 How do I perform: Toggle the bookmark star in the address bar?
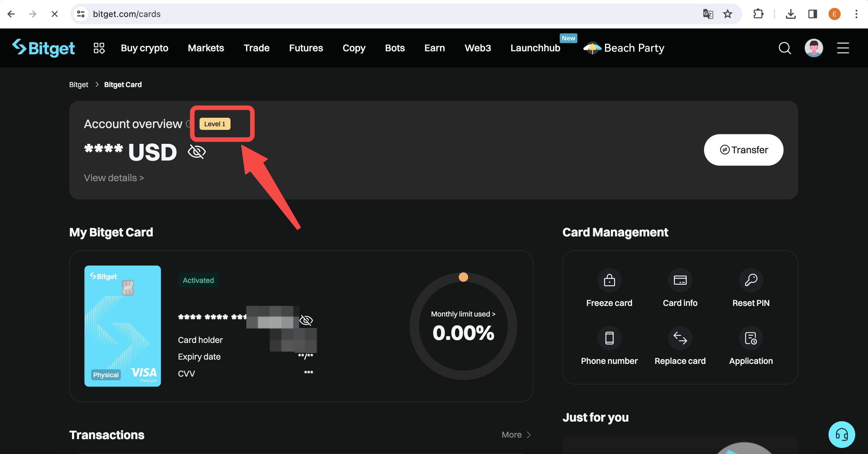(727, 14)
